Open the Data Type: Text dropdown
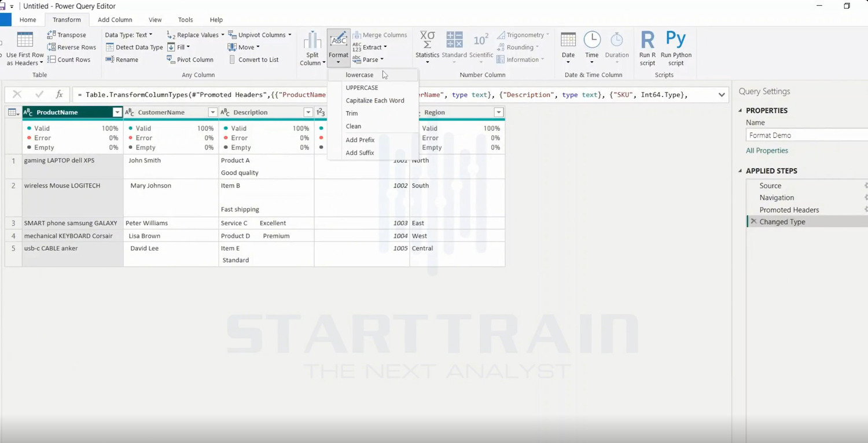The image size is (868, 443). point(128,35)
